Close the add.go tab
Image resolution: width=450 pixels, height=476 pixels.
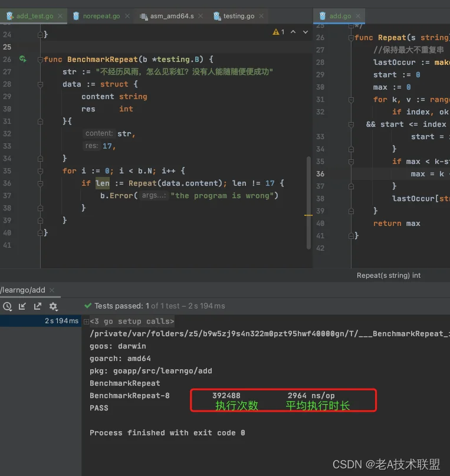pos(359,16)
